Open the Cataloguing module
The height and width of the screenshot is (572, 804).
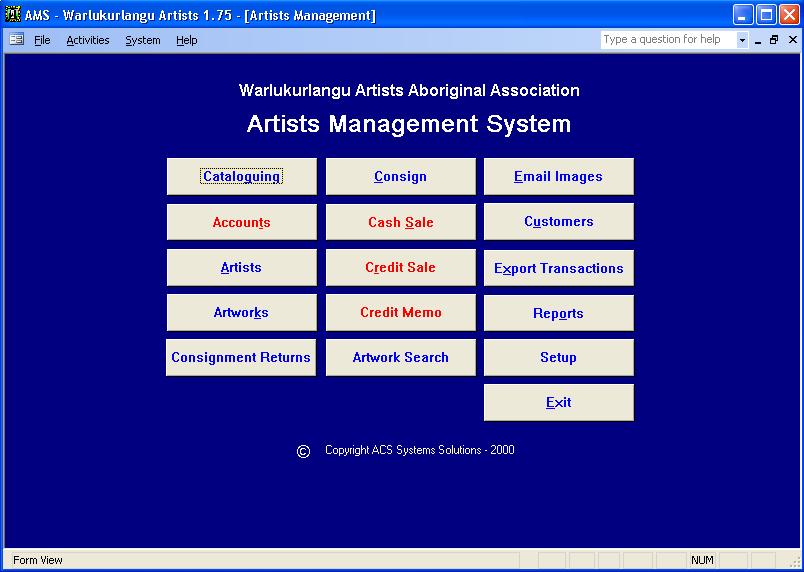[x=242, y=176]
